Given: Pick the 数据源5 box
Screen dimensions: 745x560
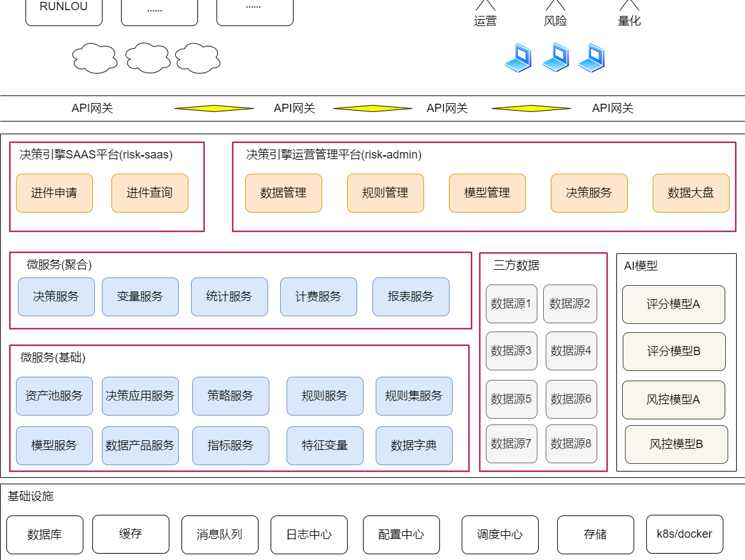Looking at the screenshot, I should point(511,400).
